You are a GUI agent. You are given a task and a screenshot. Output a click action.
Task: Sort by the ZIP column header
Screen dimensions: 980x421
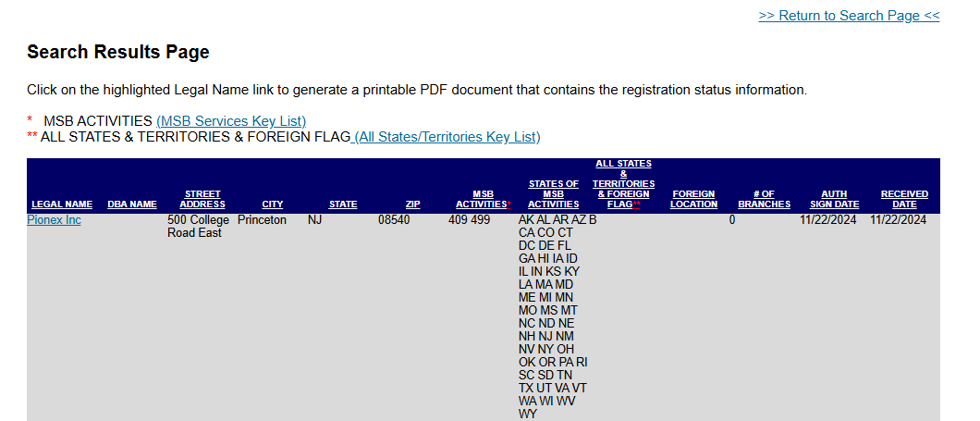click(412, 204)
